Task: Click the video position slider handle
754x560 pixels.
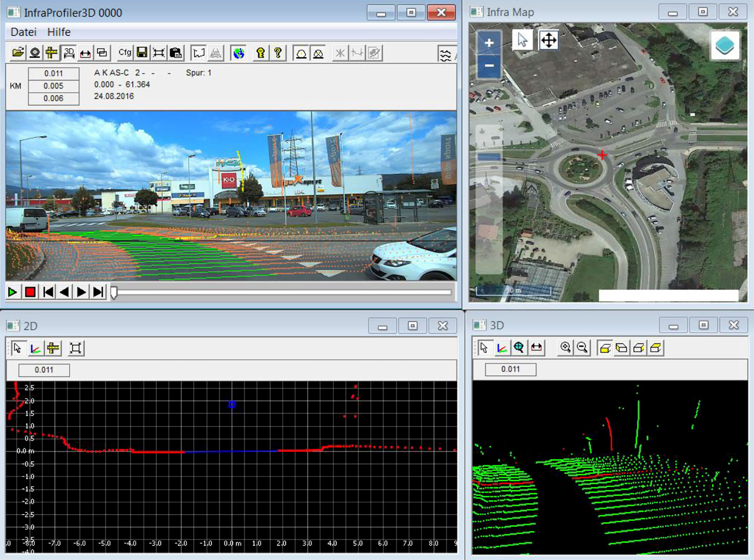Action: 114,292
